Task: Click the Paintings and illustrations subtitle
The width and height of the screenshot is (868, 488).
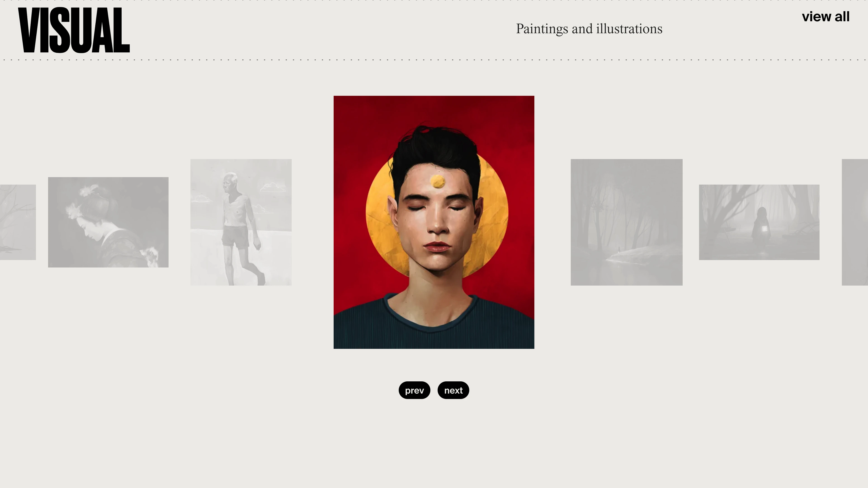Action: pos(589,29)
